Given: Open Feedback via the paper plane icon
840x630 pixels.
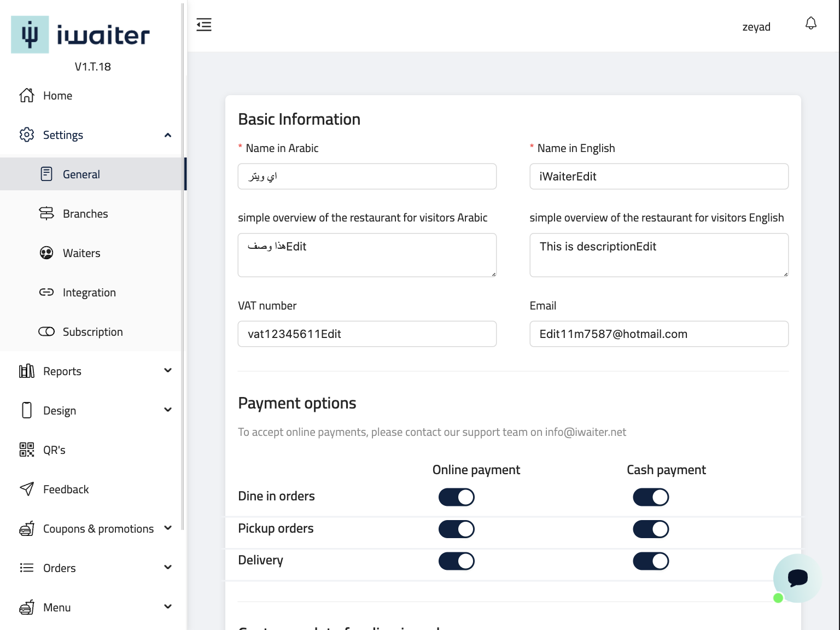Looking at the screenshot, I should point(27,489).
